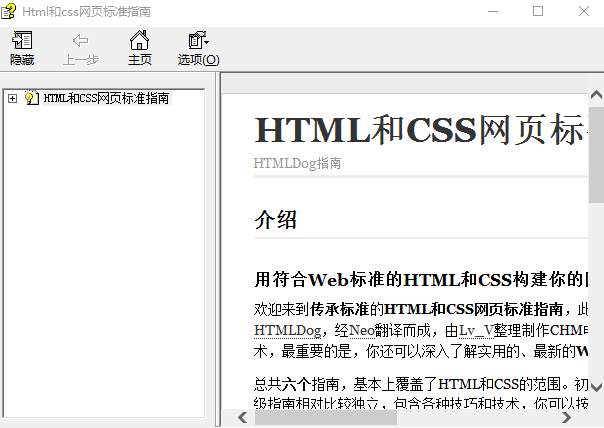The height and width of the screenshot is (428, 604).
Task: Expand the HTML和CSS网页标准指南 tree node
Action: (12, 98)
